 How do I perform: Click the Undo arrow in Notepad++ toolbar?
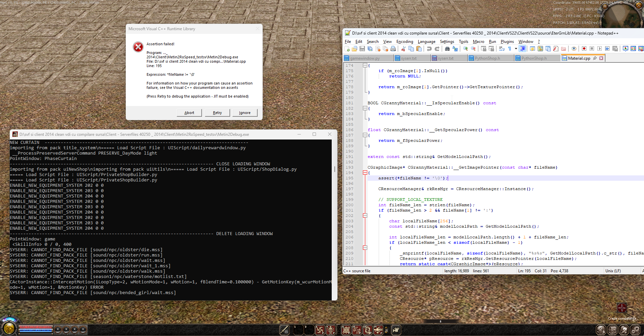tap(429, 49)
